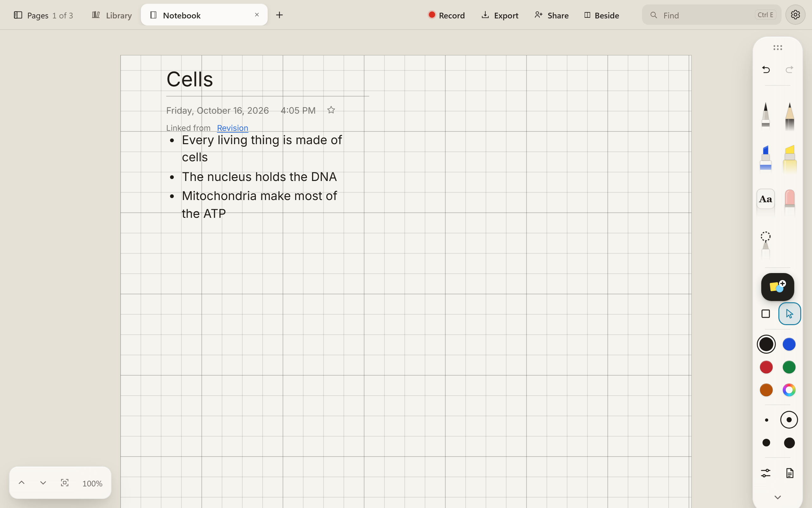
Task: Select the pencil tool
Action: click(x=789, y=116)
